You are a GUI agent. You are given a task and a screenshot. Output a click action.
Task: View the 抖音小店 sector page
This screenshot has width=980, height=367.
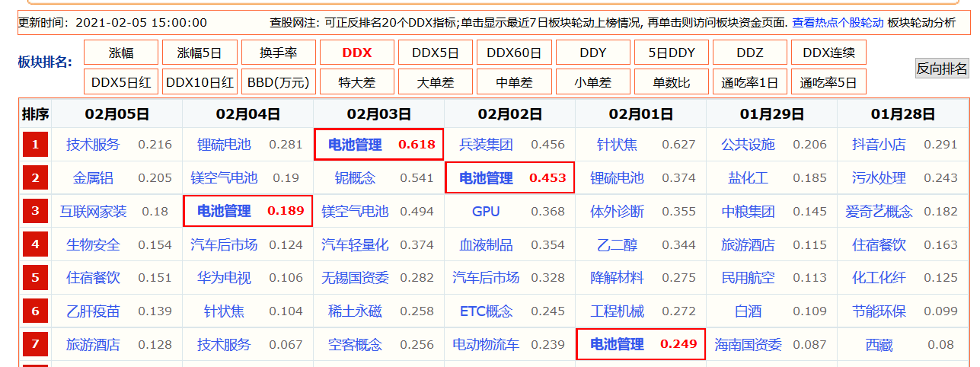click(879, 145)
